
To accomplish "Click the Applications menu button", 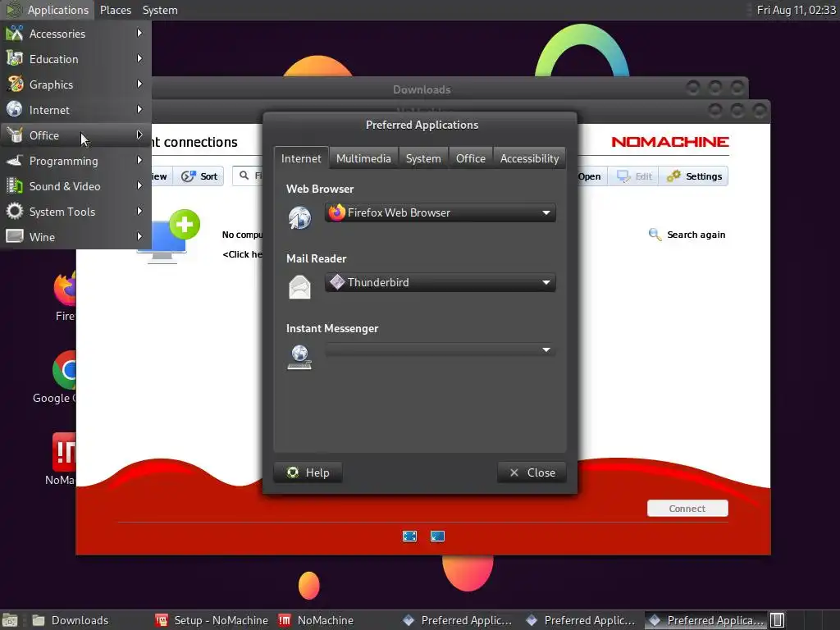I will 48,10.
